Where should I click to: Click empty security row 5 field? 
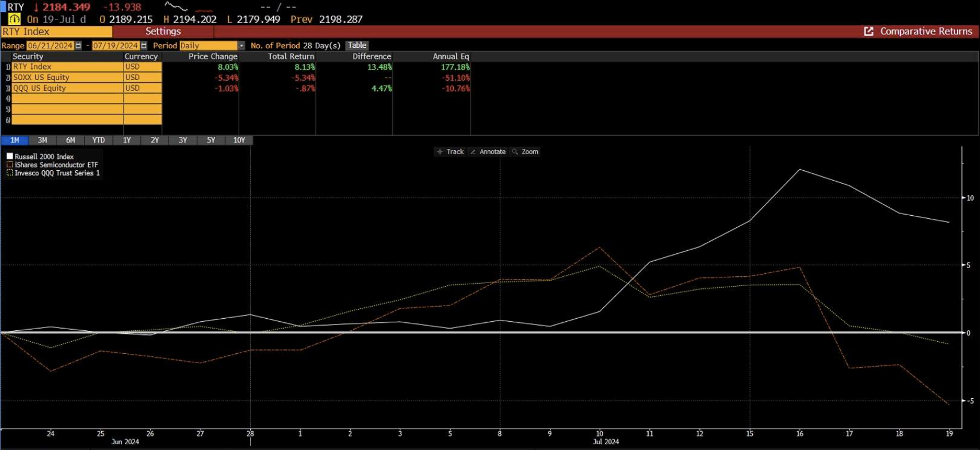pyautogui.click(x=67, y=109)
